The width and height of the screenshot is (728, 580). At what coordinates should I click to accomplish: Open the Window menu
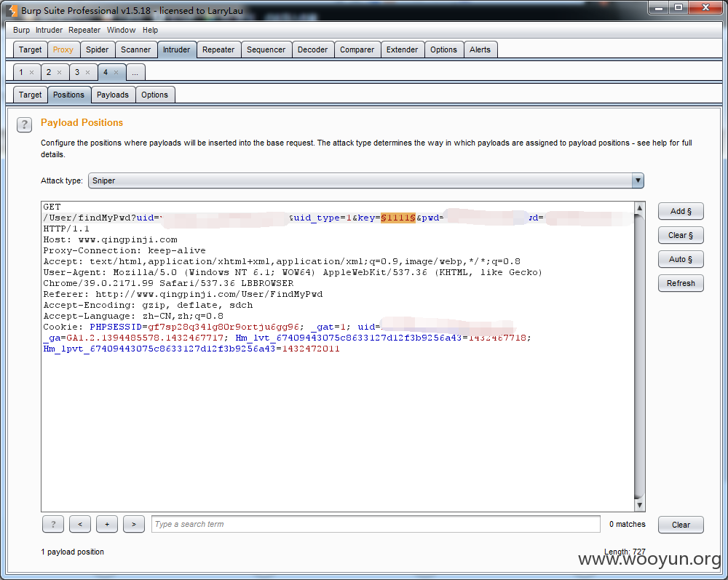pos(121,30)
